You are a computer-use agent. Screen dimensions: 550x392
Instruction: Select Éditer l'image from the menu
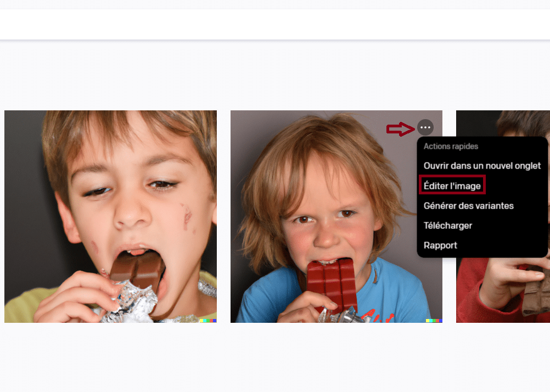point(452,186)
